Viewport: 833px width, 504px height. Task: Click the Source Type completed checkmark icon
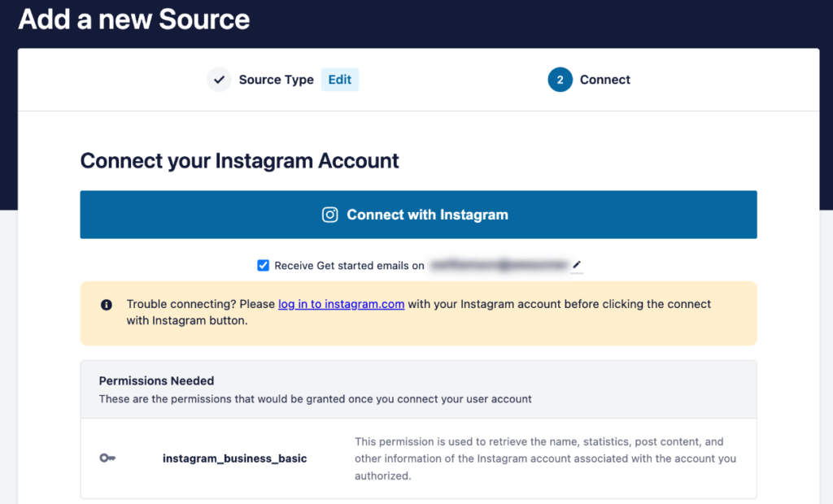coord(219,80)
